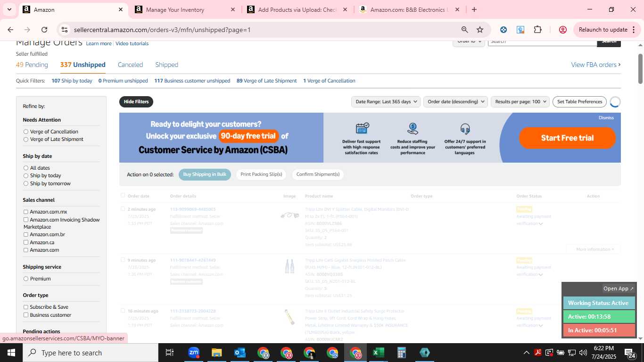This screenshot has width=644, height=362.
Task: Open Excel from the taskbar
Action: tap(378, 353)
